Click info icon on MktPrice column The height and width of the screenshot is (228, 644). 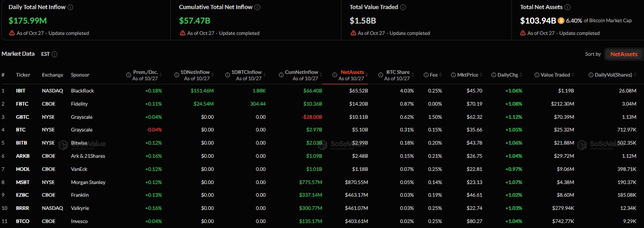454,75
